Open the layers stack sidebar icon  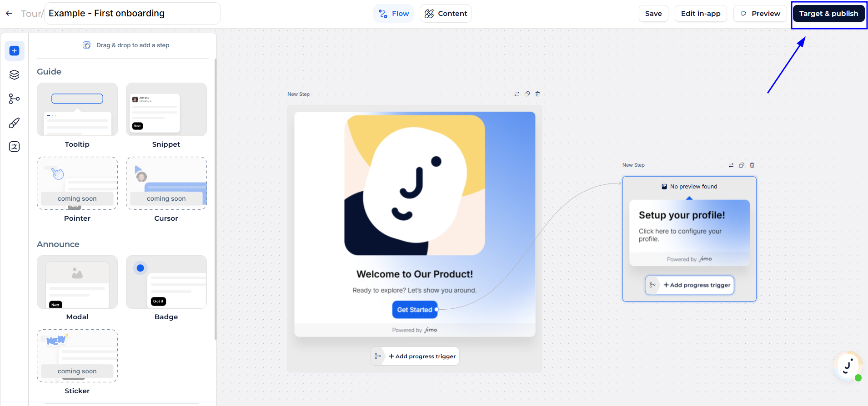[x=15, y=75]
